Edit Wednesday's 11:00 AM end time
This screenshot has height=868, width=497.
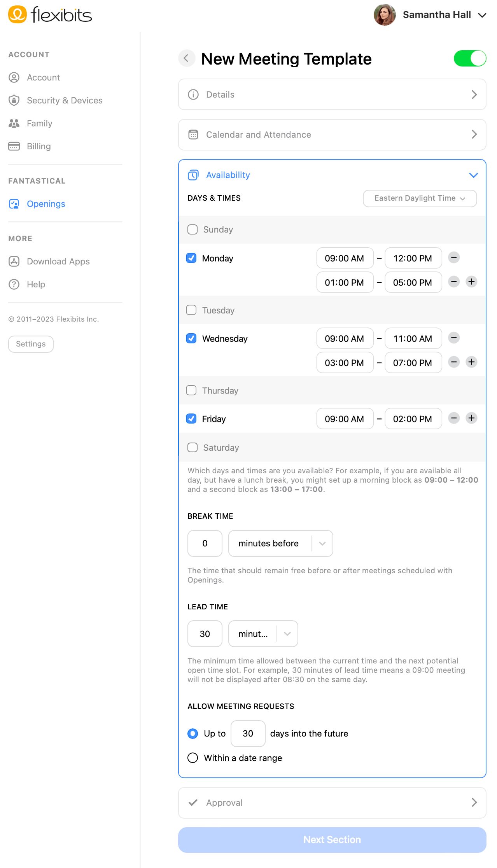click(413, 338)
